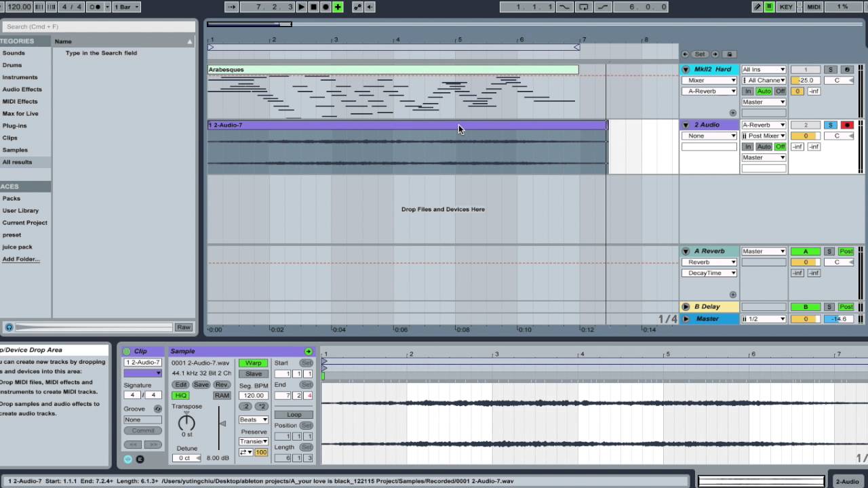Go to previous locator arrow
The height and width of the screenshot is (488, 868).
685,54
